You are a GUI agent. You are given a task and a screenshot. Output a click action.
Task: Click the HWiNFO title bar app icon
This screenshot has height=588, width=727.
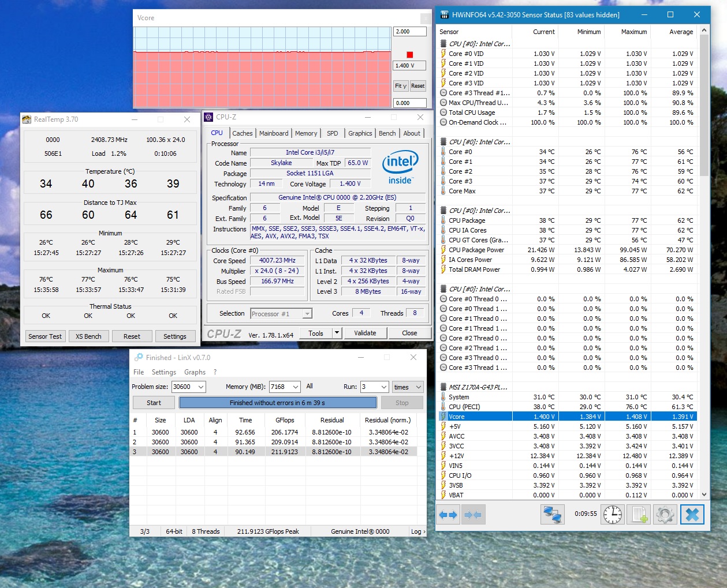click(444, 14)
